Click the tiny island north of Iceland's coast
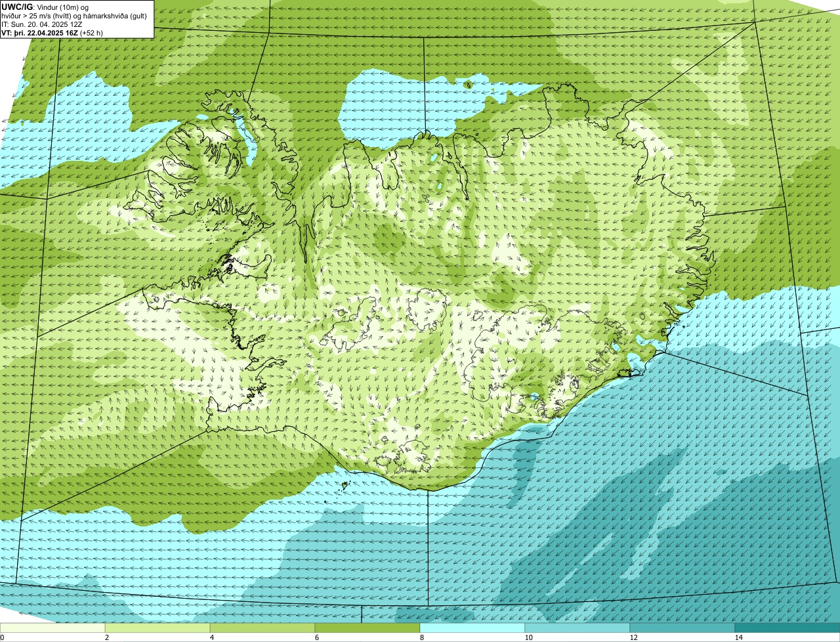The height and width of the screenshot is (642, 840). click(468, 84)
